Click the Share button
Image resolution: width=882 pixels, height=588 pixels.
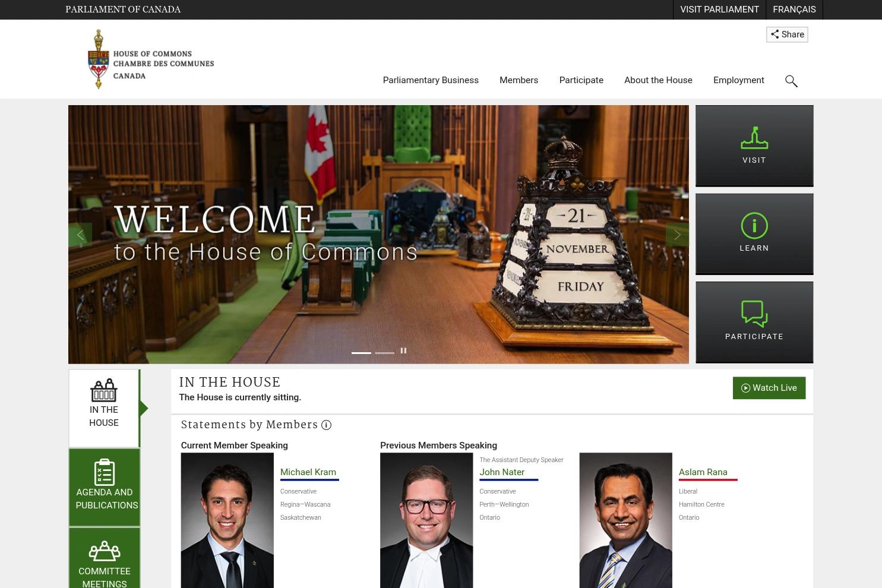tap(787, 34)
